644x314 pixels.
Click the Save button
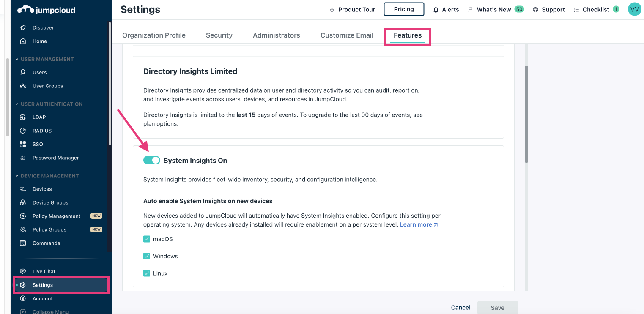pos(498,308)
